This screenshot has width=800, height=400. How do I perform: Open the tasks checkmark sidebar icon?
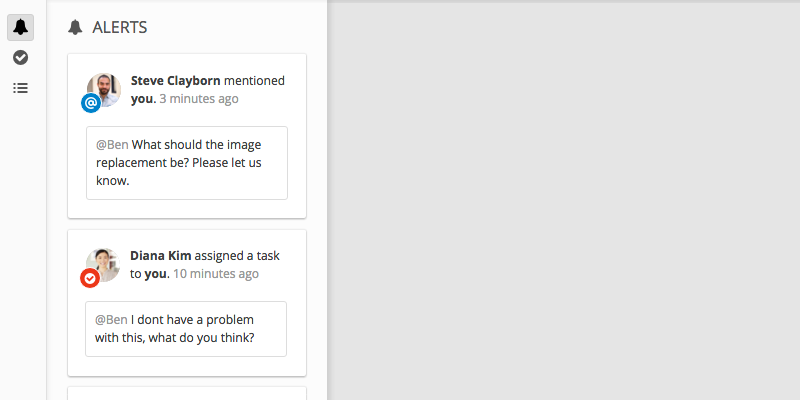click(x=20, y=58)
